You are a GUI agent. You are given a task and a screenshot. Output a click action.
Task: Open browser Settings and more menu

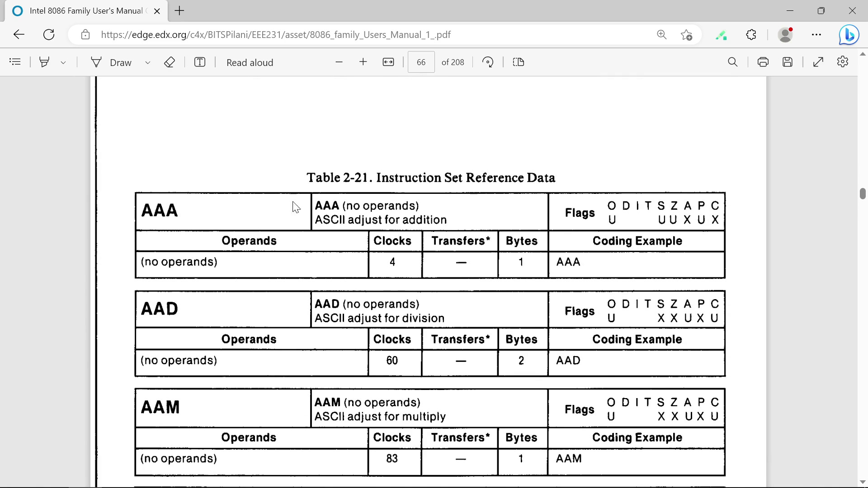click(816, 35)
